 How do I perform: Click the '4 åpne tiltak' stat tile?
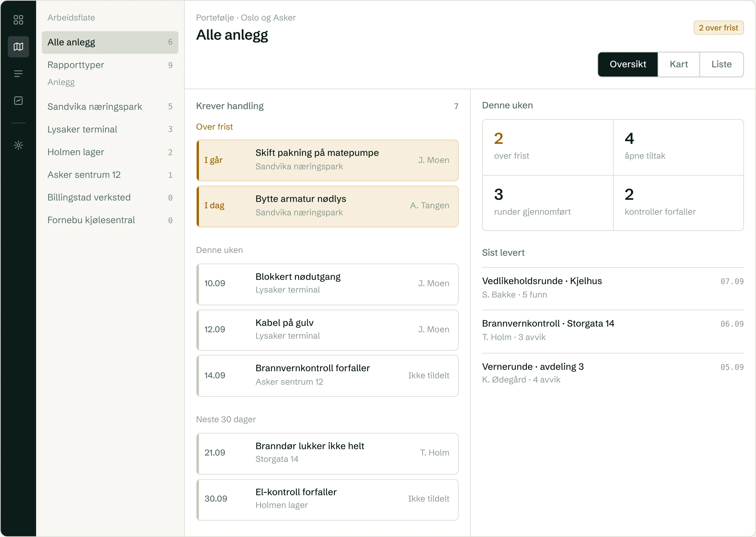click(x=678, y=148)
